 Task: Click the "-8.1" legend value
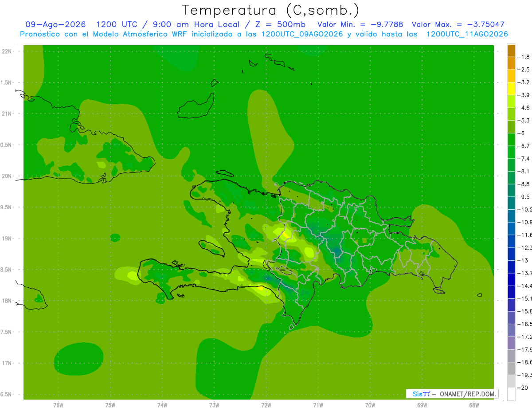pos(524,171)
